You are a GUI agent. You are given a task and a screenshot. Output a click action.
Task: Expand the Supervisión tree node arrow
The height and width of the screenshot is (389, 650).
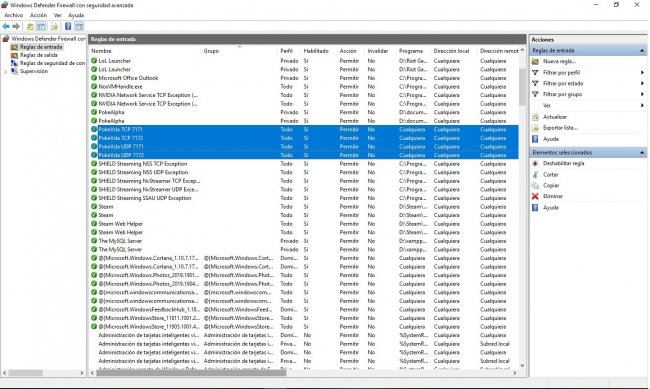point(6,71)
